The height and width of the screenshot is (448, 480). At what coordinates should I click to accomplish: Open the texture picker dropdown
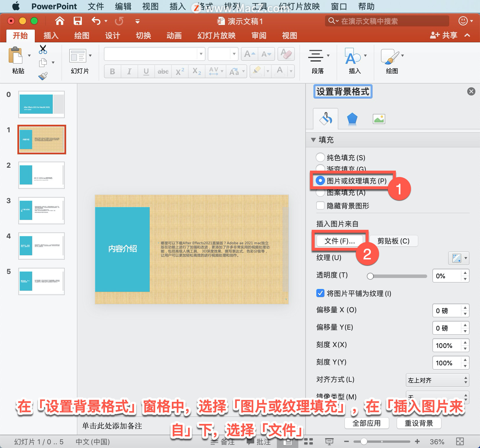(459, 258)
